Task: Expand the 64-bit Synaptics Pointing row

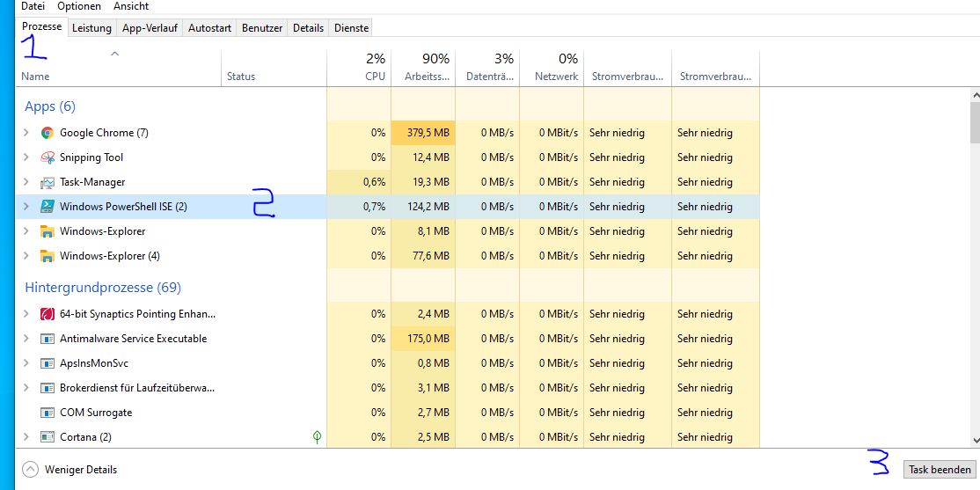Action: click(x=26, y=314)
